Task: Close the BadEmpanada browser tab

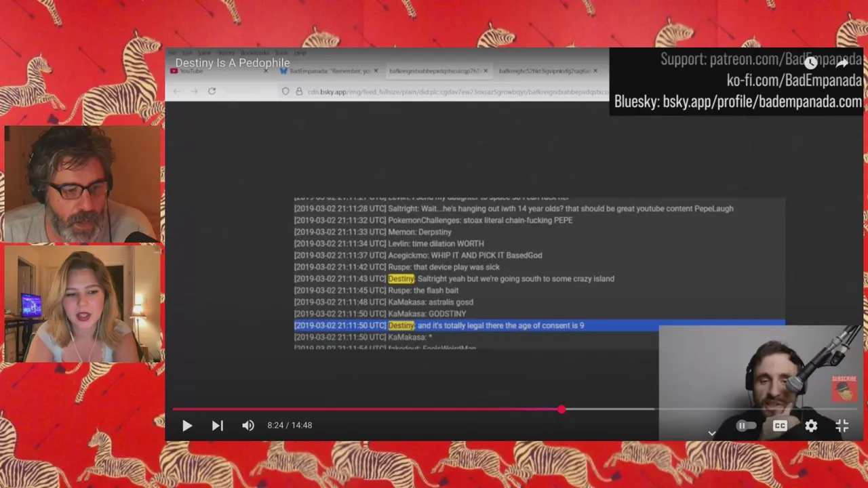Action: click(376, 70)
